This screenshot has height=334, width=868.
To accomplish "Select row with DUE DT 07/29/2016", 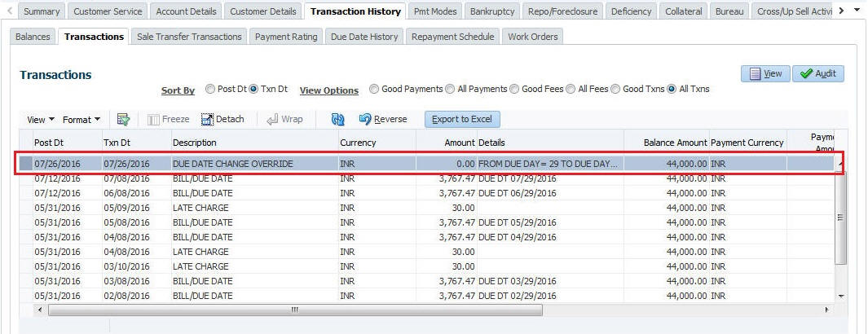I will (426, 178).
